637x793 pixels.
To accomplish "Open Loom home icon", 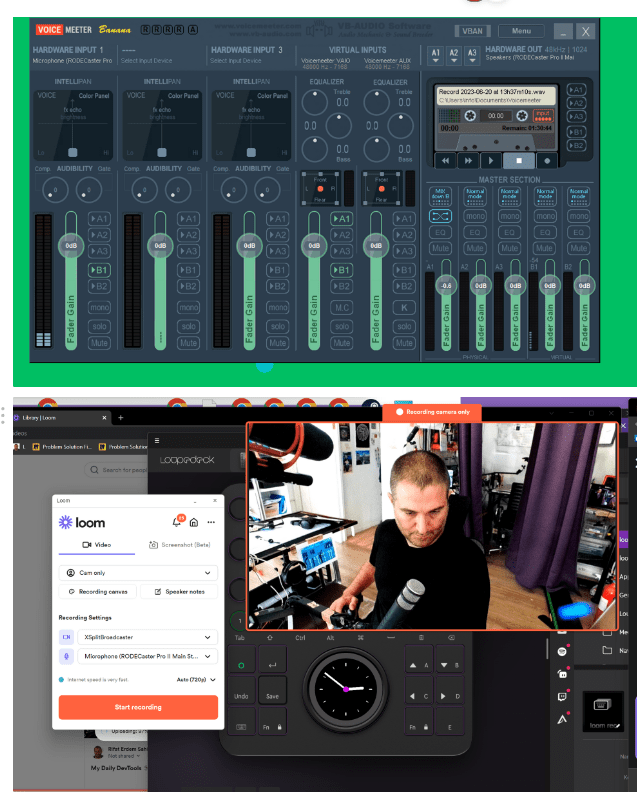I will pyautogui.click(x=194, y=522).
